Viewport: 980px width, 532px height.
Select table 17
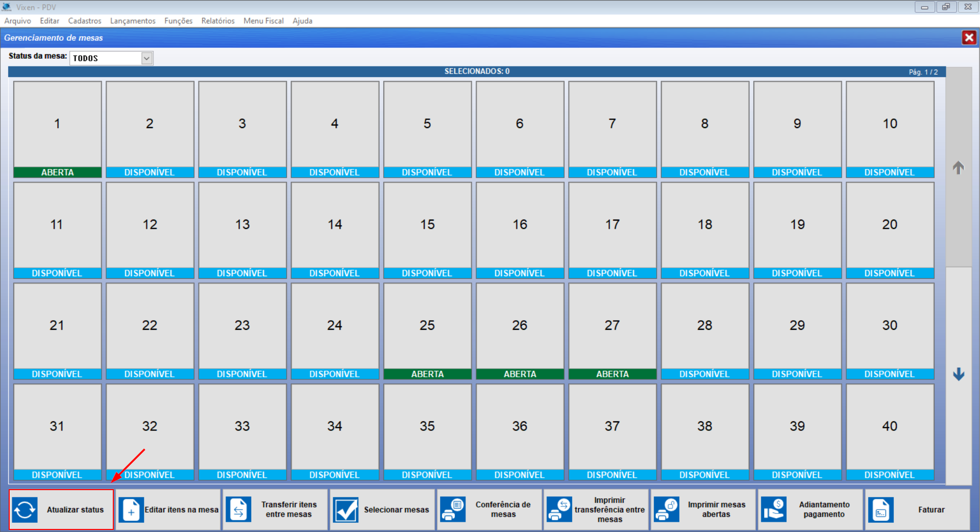click(612, 230)
